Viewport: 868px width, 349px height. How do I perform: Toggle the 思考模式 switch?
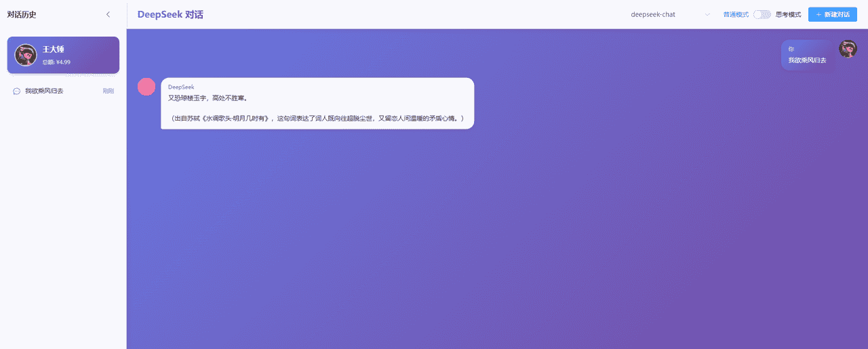point(762,14)
